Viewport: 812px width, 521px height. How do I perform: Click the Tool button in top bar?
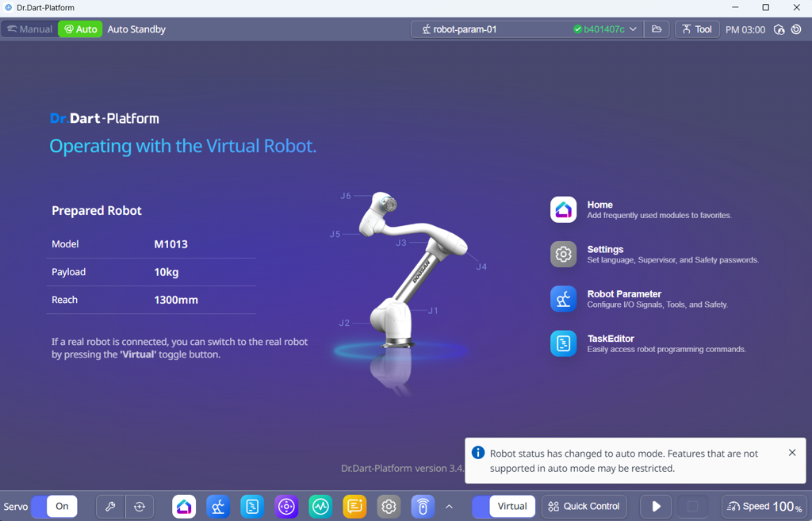696,29
